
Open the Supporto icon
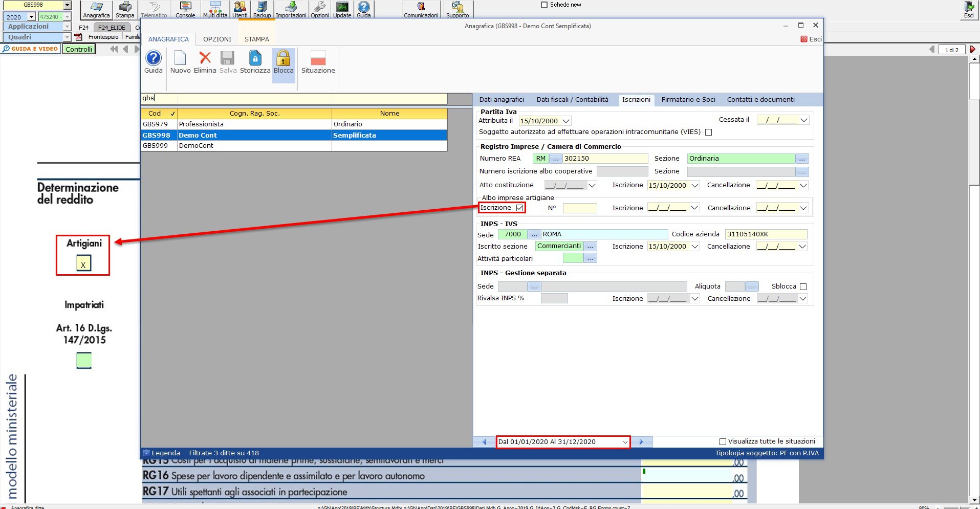tap(458, 9)
